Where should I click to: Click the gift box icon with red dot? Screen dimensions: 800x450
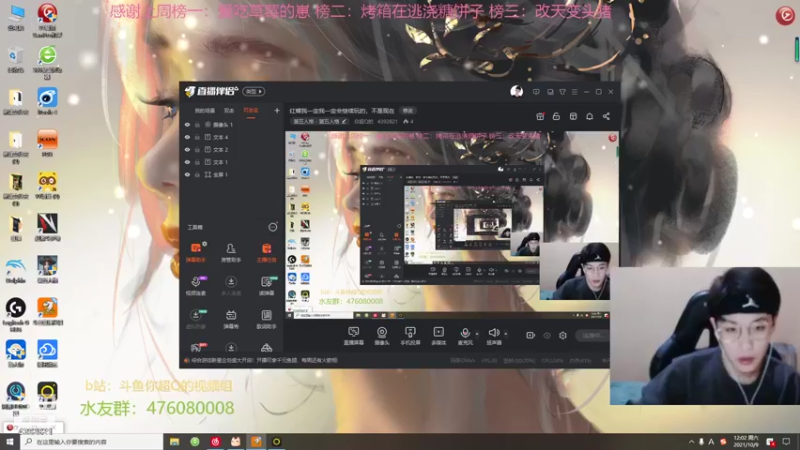coord(540,116)
